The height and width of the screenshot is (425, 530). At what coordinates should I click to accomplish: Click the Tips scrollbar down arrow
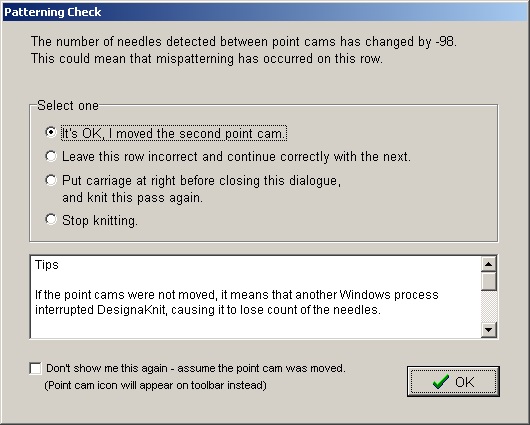[488, 330]
